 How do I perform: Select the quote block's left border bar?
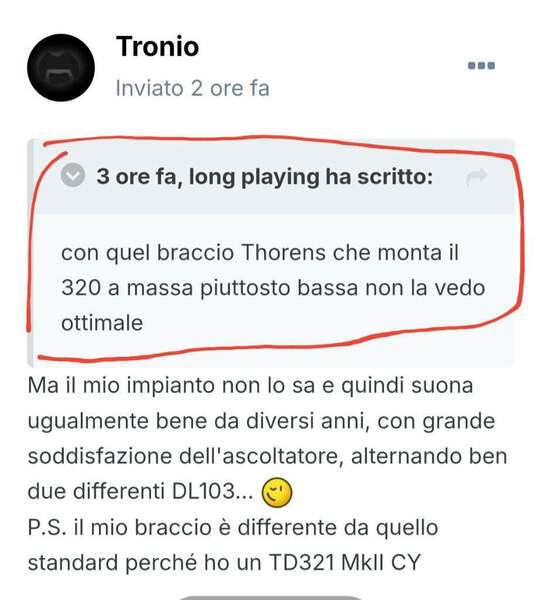30,253
